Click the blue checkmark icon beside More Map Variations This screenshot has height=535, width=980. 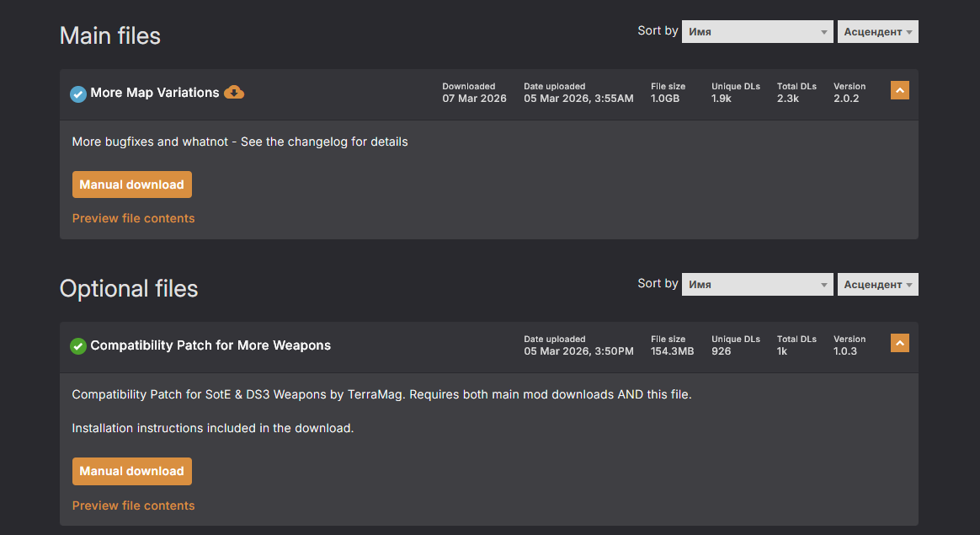click(78, 94)
